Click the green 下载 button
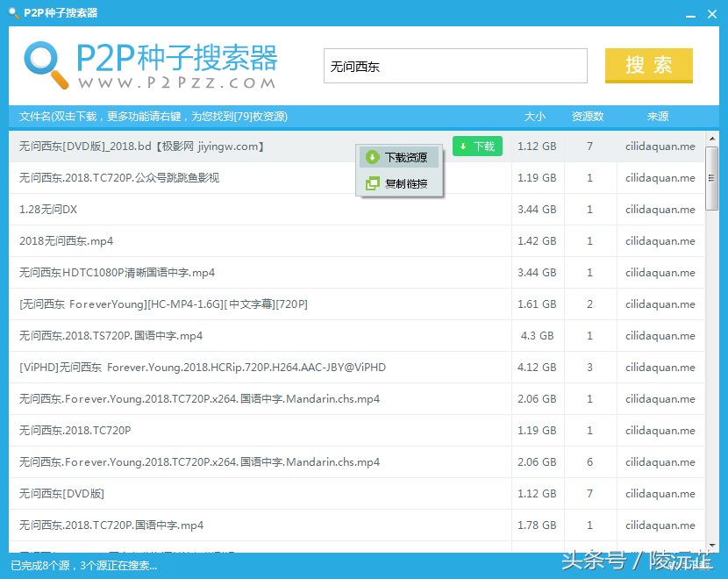Viewport: 728px width, 579px height. 477,147
